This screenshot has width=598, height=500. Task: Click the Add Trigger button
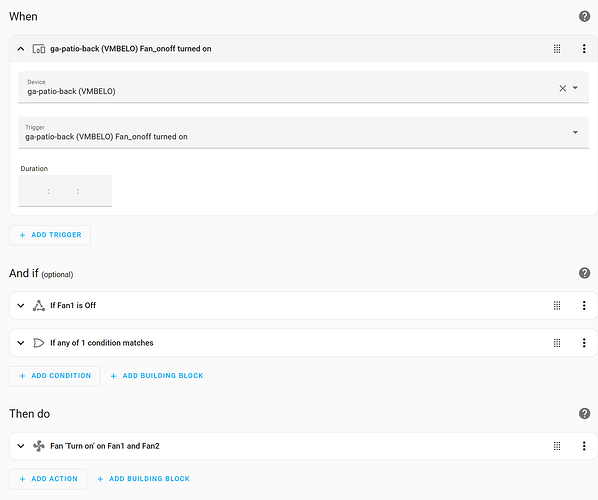(x=50, y=235)
